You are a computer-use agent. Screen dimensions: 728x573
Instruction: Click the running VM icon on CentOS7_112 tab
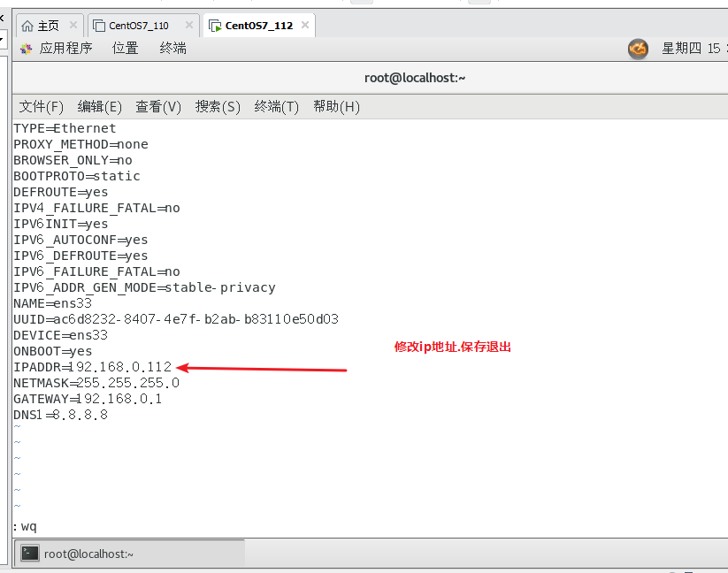[215, 26]
